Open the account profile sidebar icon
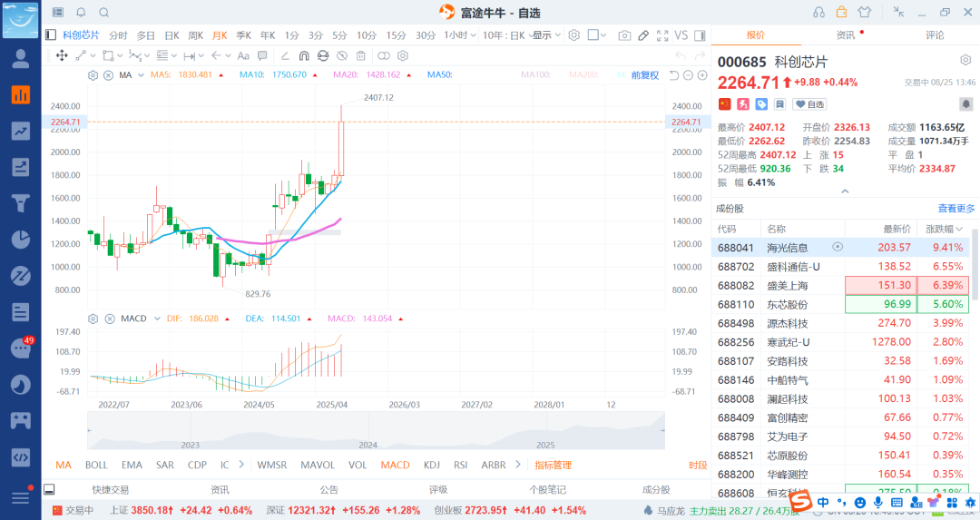 21,58
